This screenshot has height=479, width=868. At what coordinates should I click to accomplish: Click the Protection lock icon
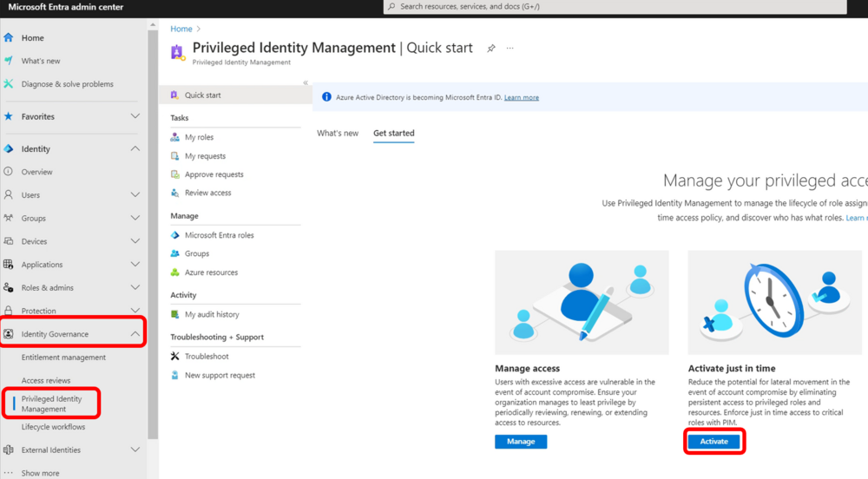click(x=9, y=311)
